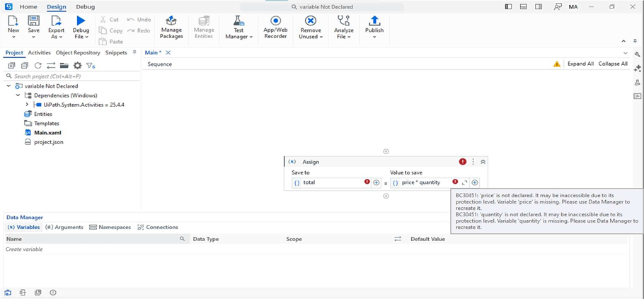Open the Export As dropdown
The image size is (644, 299).
point(56,28)
